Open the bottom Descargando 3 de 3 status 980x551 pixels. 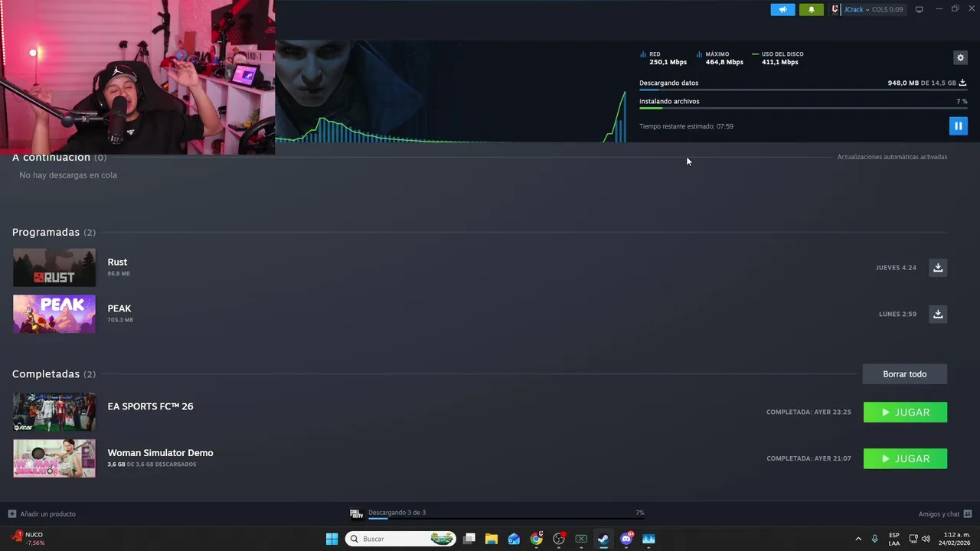click(397, 513)
